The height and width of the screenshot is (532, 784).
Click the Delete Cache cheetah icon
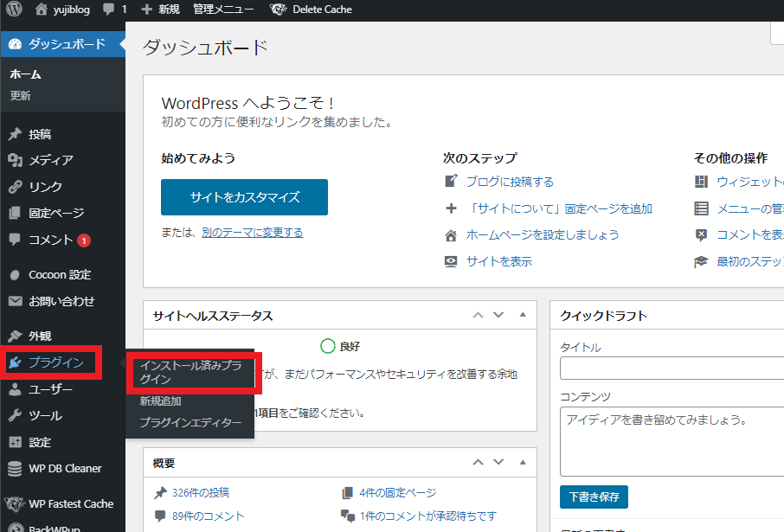[x=278, y=10]
